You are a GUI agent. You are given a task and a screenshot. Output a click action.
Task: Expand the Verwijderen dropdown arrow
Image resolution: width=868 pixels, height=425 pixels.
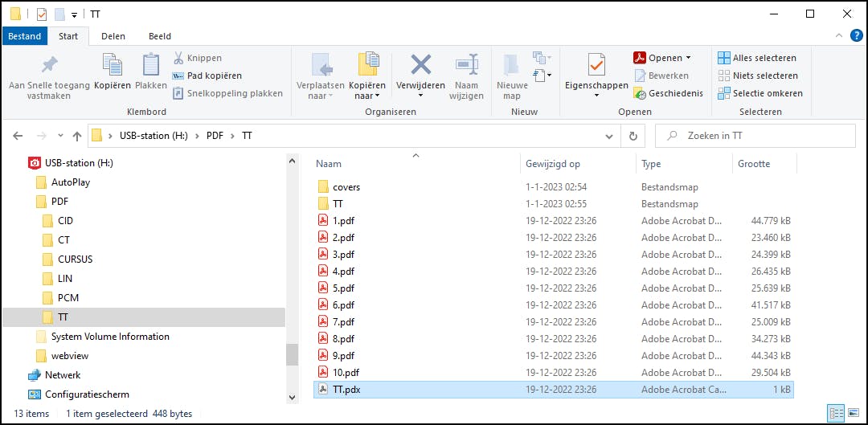point(420,96)
